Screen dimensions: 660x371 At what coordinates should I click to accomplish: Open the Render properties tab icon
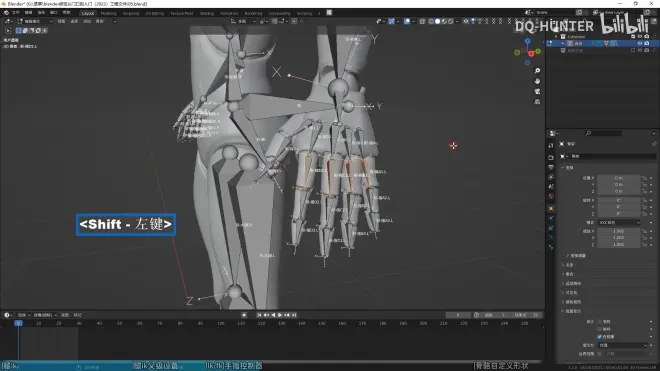tap(551, 157)
